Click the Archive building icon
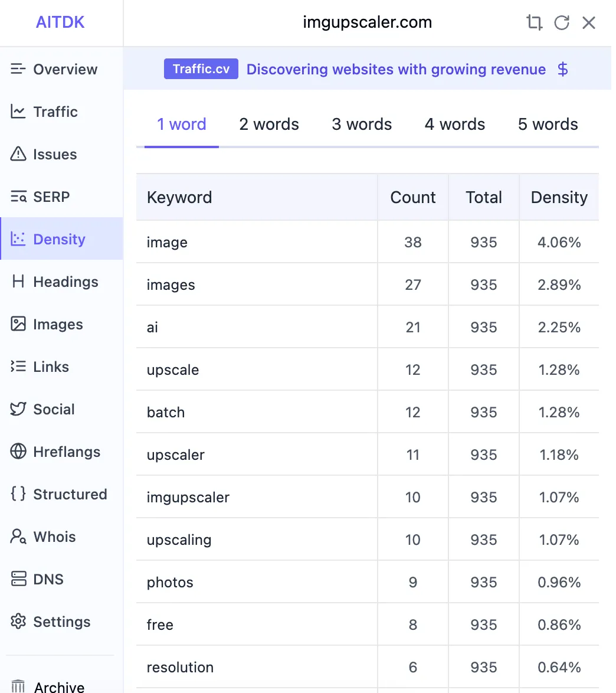Screen dimensions: 616x693 click(18, 687)
